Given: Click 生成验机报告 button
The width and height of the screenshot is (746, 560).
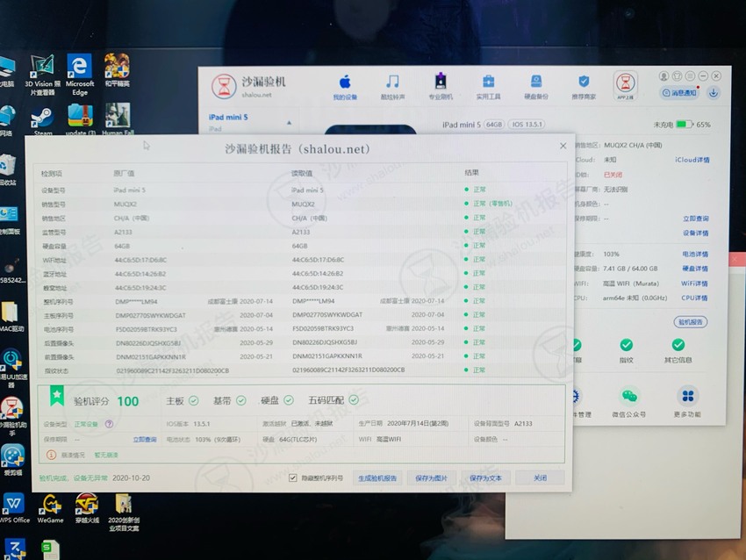Looking at the screenshot, I should click(377, 478).
